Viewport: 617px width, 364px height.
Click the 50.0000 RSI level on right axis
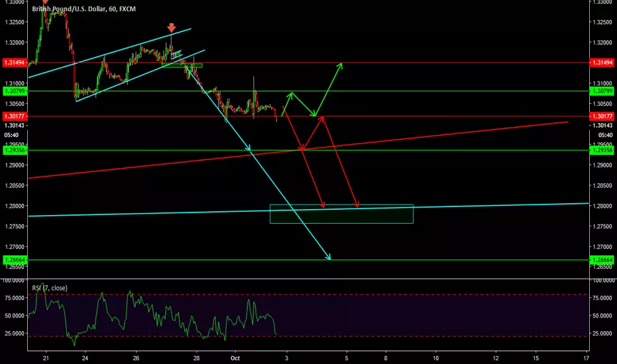click(603, 316)
